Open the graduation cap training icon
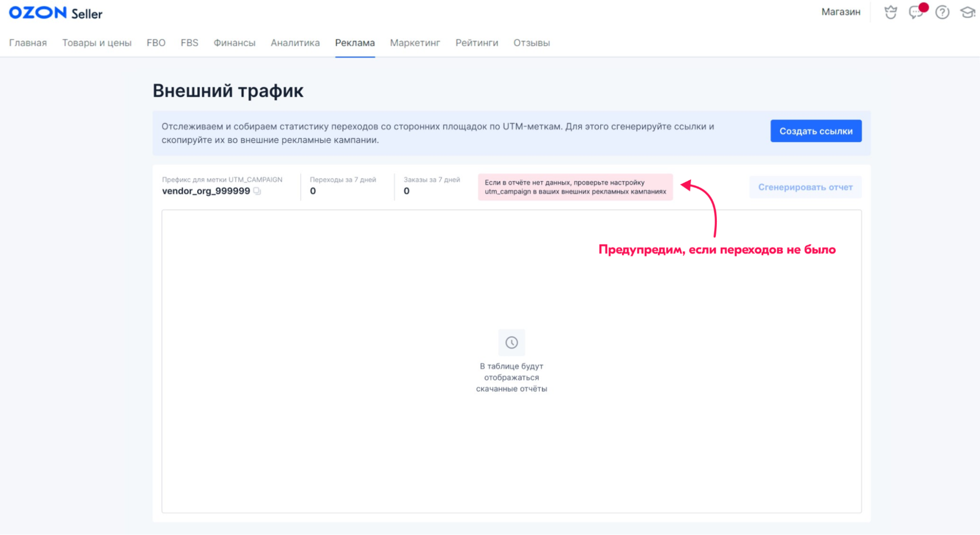Screen dimensions: 980x535 (x=967, y=12)
